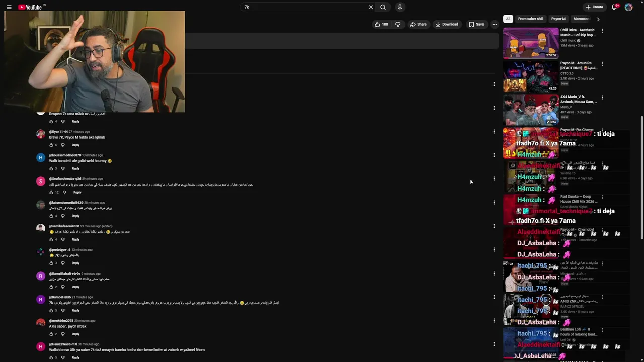Open options menu for @mmkddm2078's comment
The image size is (644, 362).
click(494, 321)
